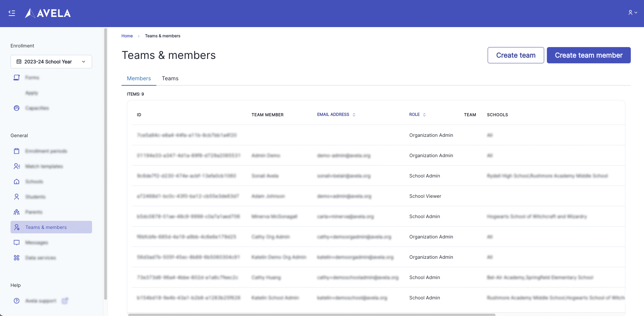644x316 pixels.
Task: Select the Members tab
Action: [139, 79]
